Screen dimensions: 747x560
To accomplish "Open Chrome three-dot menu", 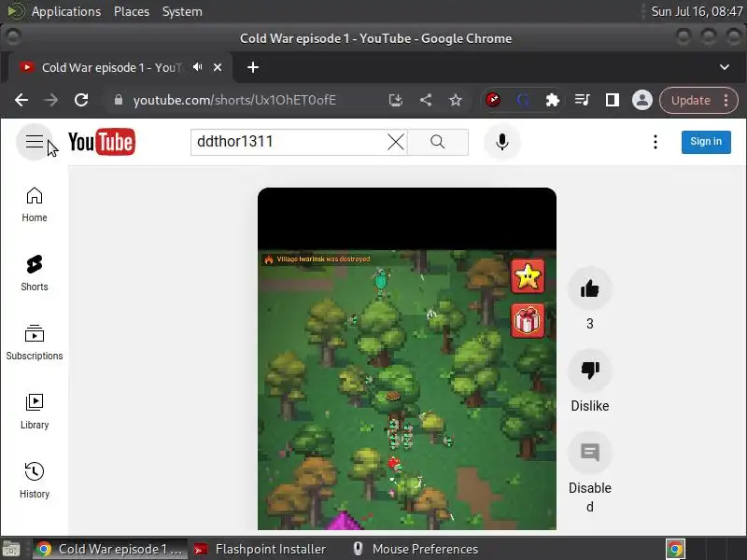I will (x=726, y=101).
